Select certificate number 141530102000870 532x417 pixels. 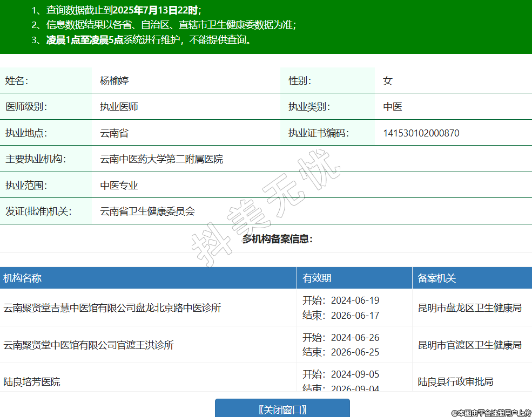[421, 133]
